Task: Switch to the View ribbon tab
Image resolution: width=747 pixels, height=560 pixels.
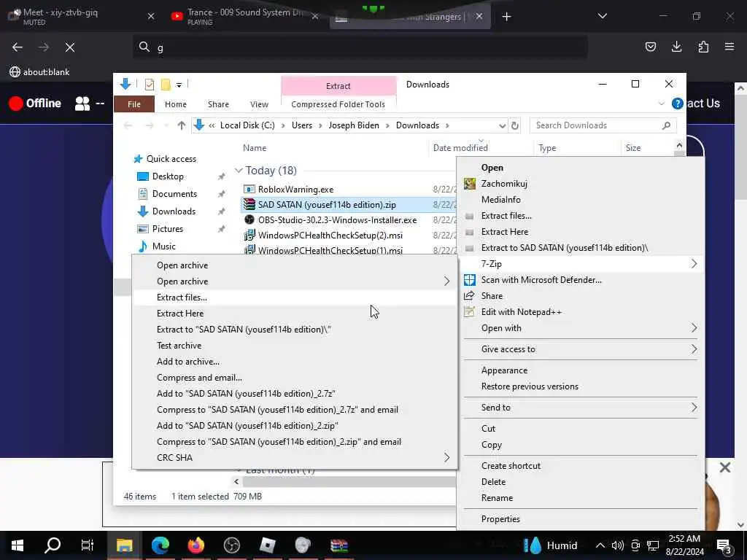Action: (259, 104)
